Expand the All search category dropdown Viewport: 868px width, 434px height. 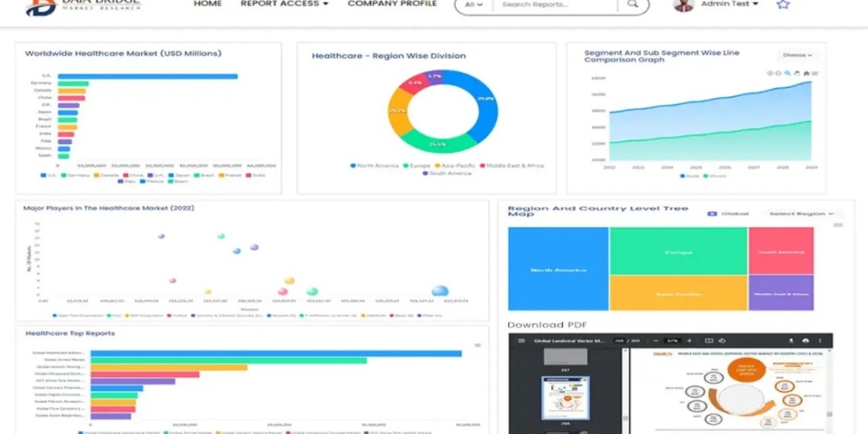click(474, 4)
